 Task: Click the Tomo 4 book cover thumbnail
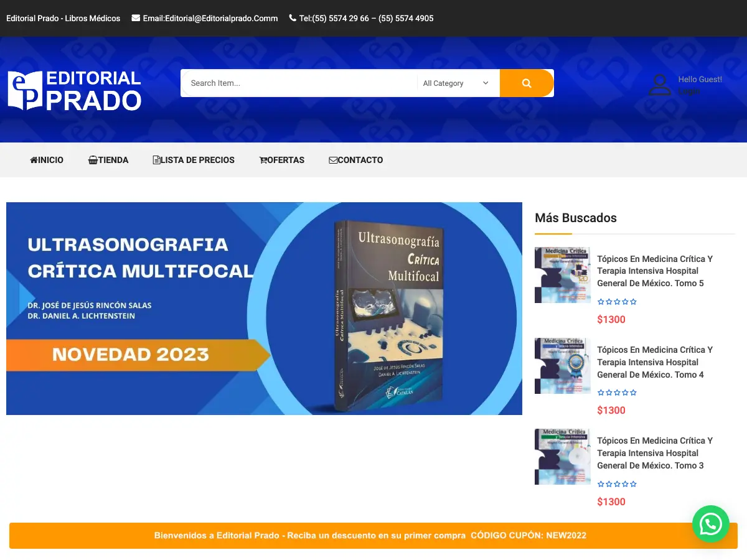tap(563, 366)
